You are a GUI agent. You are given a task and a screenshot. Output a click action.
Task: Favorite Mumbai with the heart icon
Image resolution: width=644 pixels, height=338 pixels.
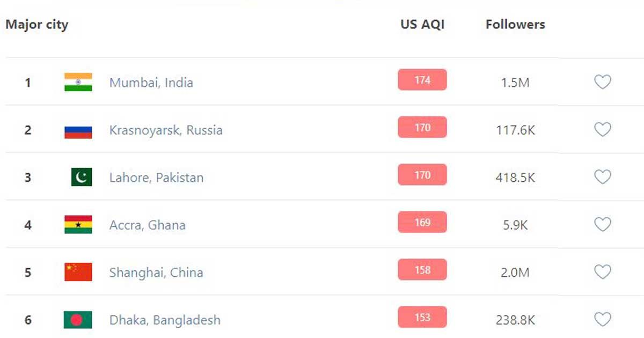pyautogui.click(x=603, y=82)
